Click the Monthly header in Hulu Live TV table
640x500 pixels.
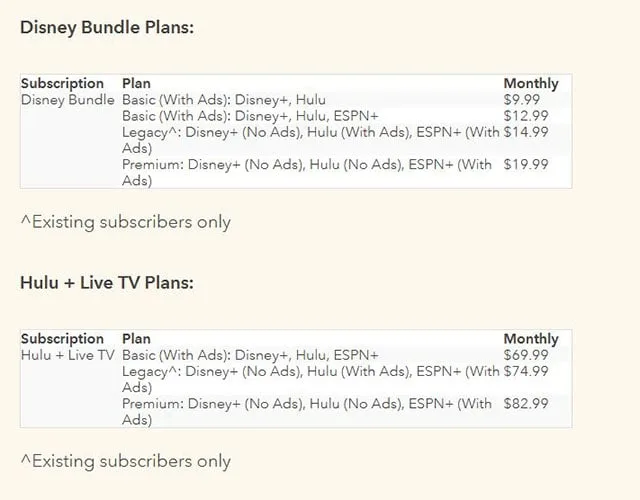click(x=531, y=339)
